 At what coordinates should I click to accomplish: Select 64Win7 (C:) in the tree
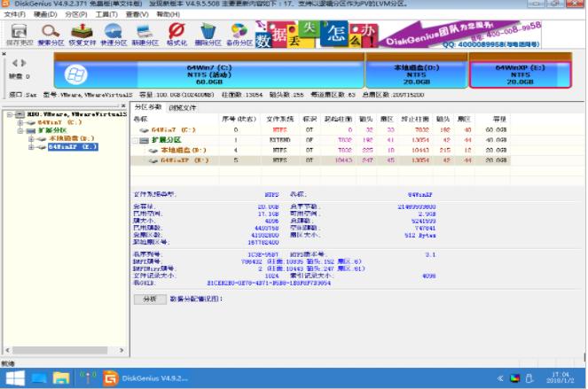click(59, 122)
